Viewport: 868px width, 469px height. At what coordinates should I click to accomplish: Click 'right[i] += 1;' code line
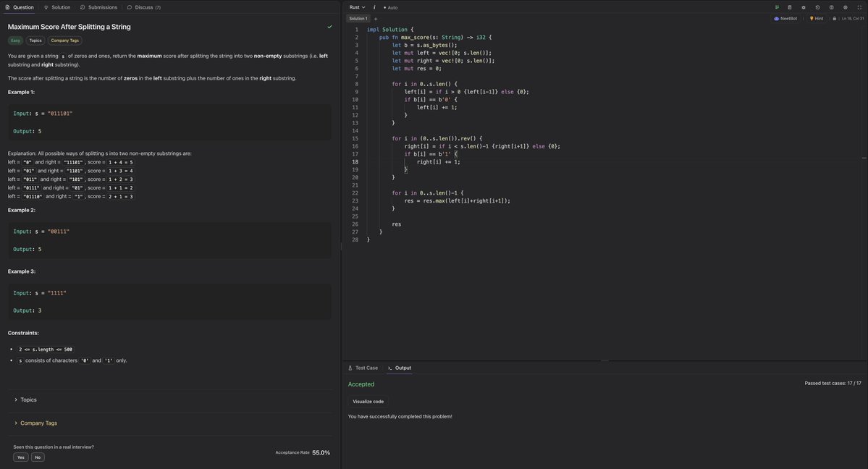439,161
